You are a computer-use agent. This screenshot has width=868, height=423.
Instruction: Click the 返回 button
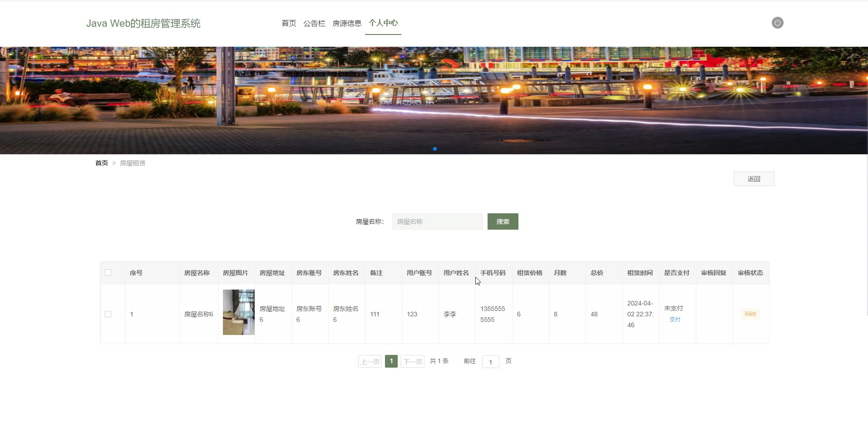pyautogui.click(x=754, y=179)
